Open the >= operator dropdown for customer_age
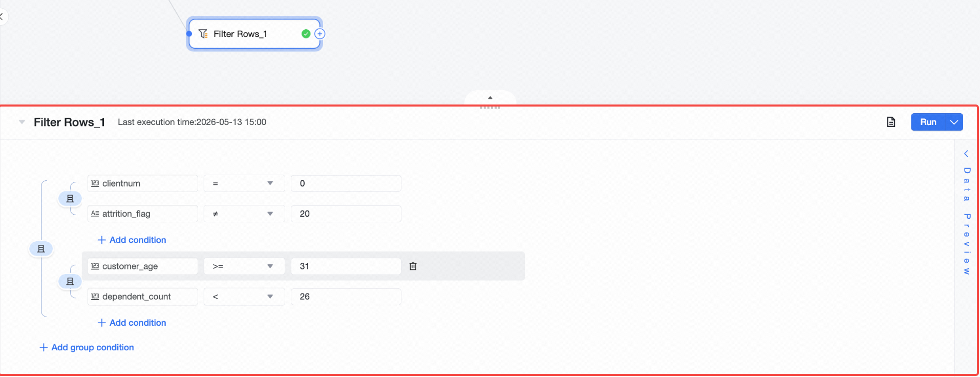 [x=244, y=266]
